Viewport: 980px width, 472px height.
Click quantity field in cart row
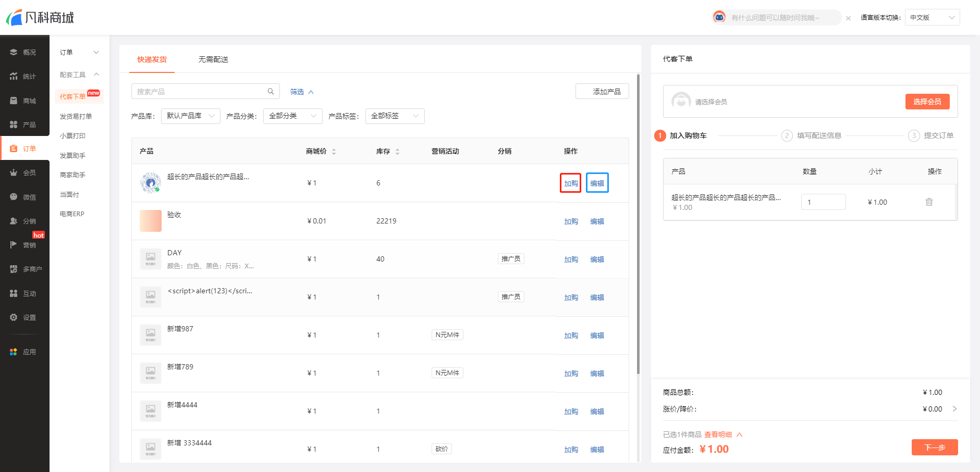pos(823,202)
